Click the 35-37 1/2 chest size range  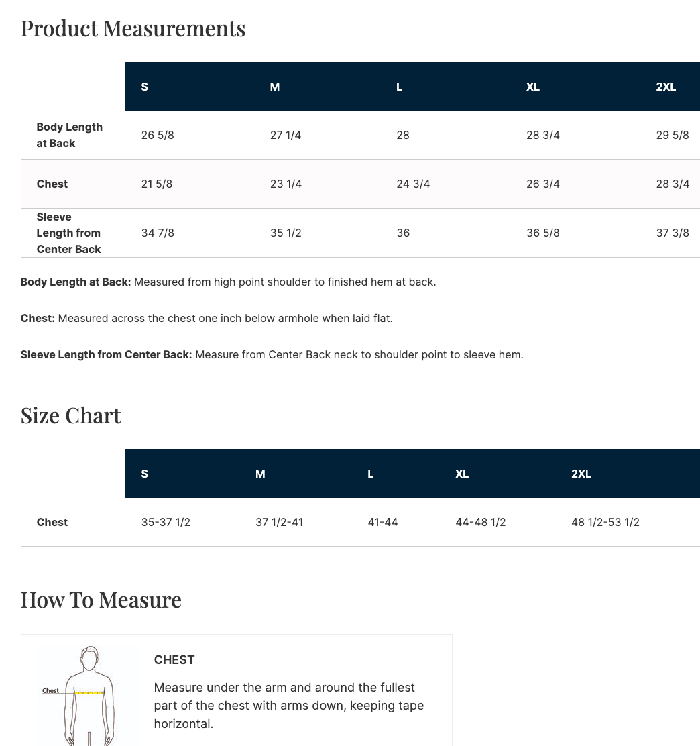coord(166,522)
